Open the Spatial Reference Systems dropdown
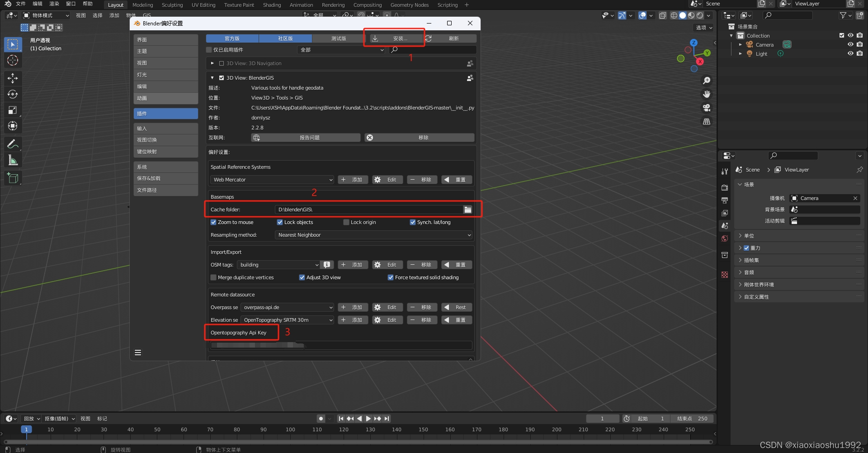The height and width of the screenshot is (453, 868). pos(272,179)
